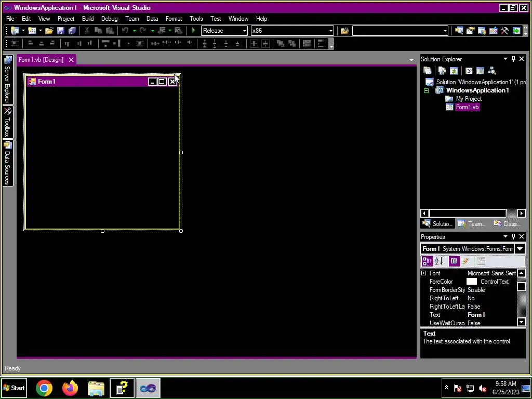532x399 pixels.
Task: Open Team Explorer from the main toolbar icon
Action: pyautogui.click(x=482, y=31)
